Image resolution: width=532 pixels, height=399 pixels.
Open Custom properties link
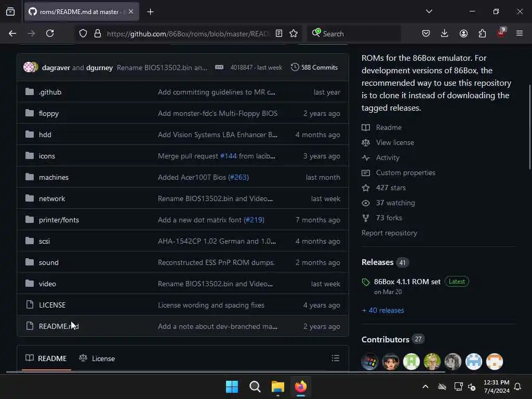click(398, 172)
